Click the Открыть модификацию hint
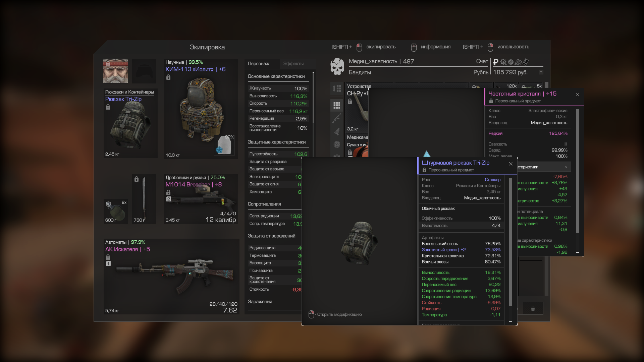 tap(339, 314)
